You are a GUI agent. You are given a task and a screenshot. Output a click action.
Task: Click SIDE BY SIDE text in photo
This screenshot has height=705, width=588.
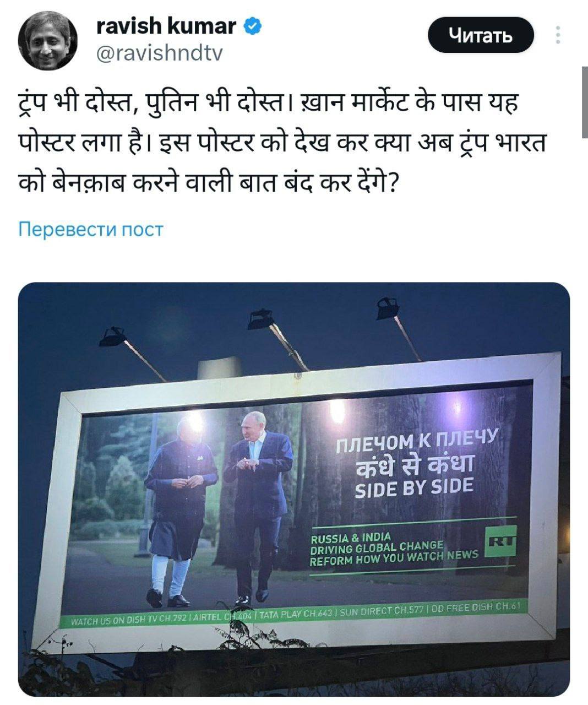click(x=413, y=487)
